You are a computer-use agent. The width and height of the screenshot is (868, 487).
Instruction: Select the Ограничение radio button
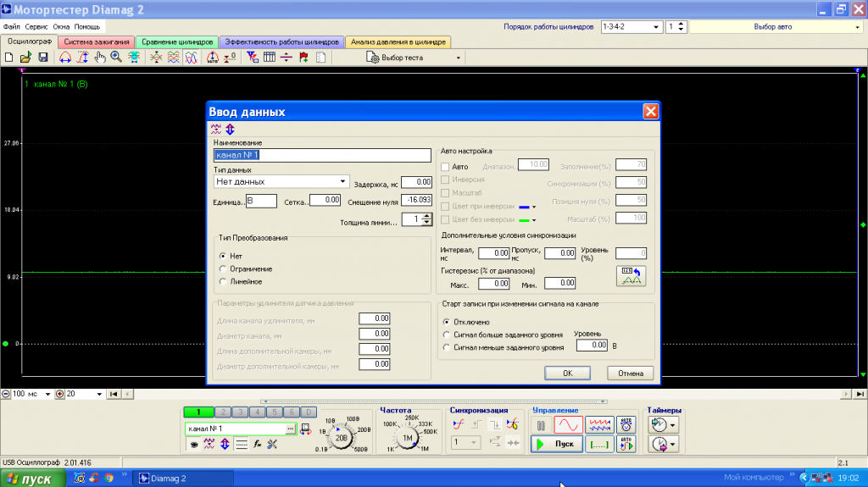[x=223, y=269]
